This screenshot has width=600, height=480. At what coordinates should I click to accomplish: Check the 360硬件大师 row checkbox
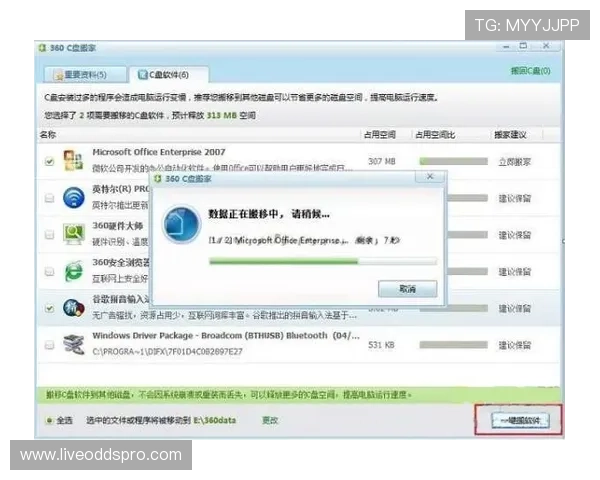49,235
